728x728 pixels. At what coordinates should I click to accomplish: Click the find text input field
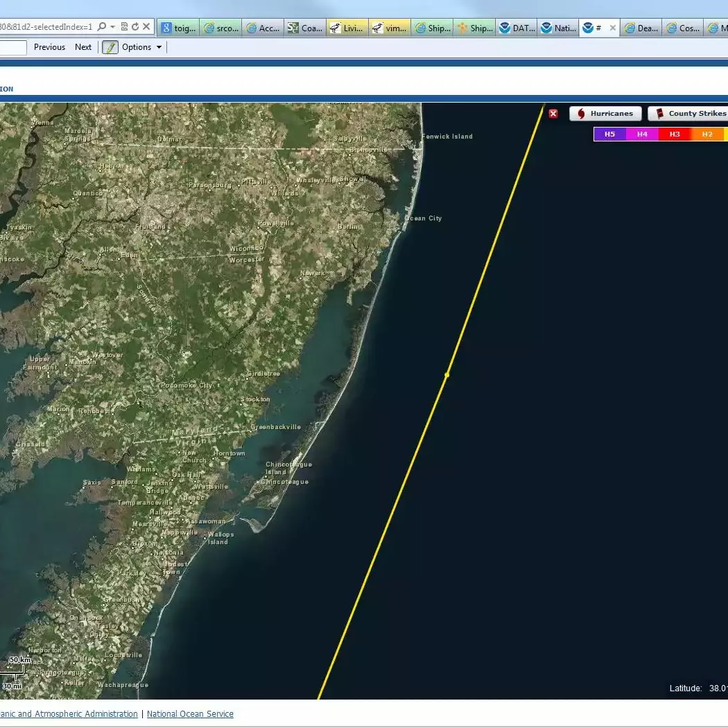tap(12, 47)
